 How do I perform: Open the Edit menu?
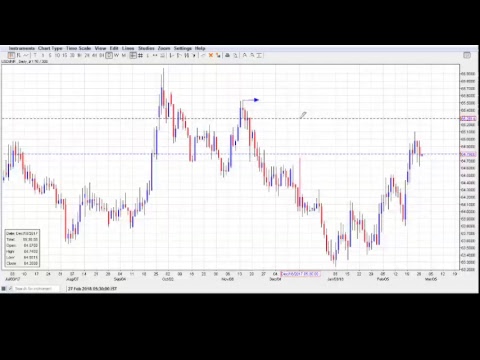pyautogui.click(x=114, y=48)
